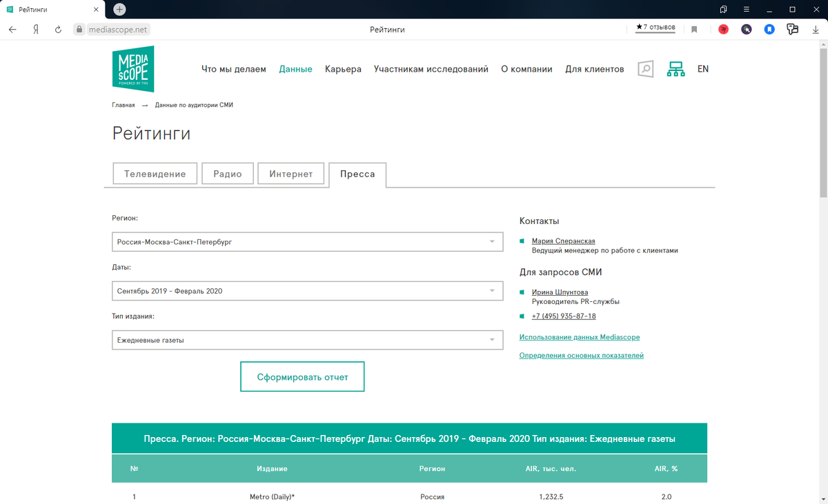Open Данные по аудитории СМИ breadcrumb
This screenshot has height=504, width=828.
click(x=194, y=105)
